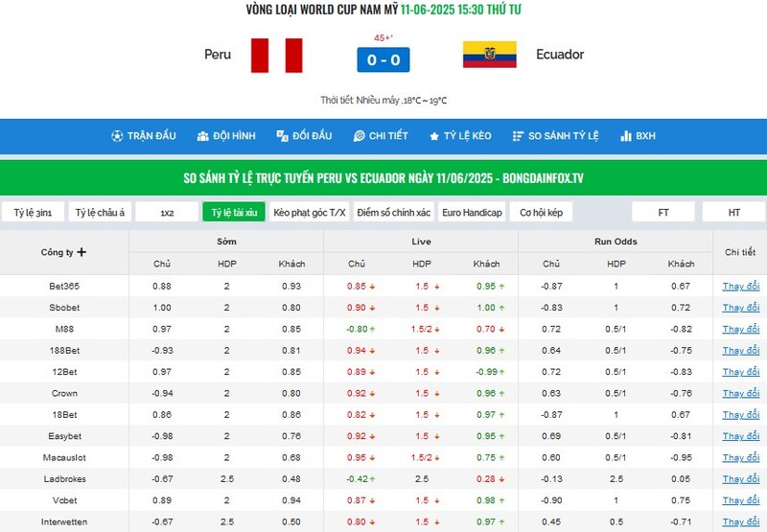
Task: Select the HT half-time button
Action: click(733, 212)
